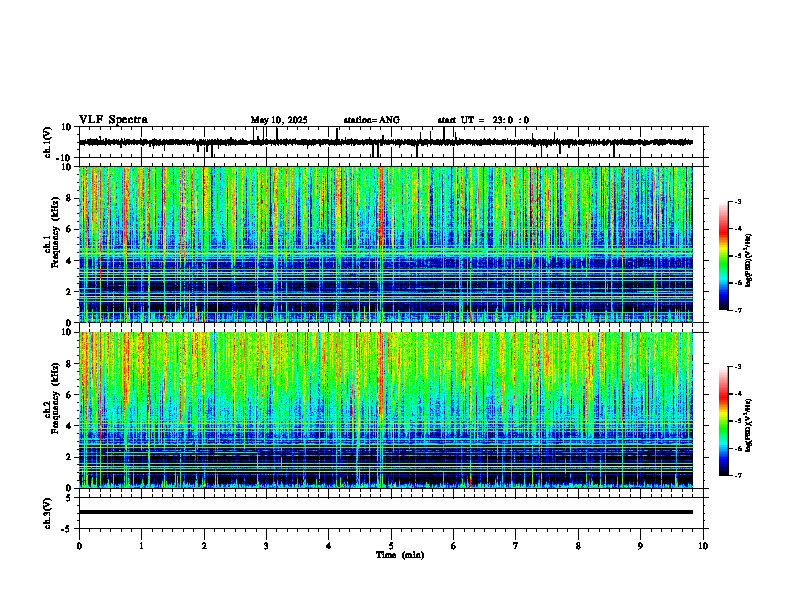Click the lower ch.2 PSD color bar

(x=724, y=421)
